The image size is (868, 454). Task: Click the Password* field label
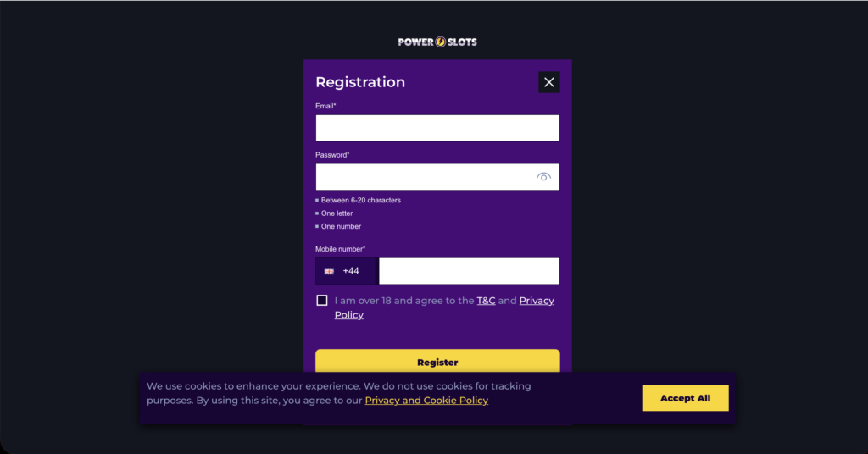click(x=332, y=155)
